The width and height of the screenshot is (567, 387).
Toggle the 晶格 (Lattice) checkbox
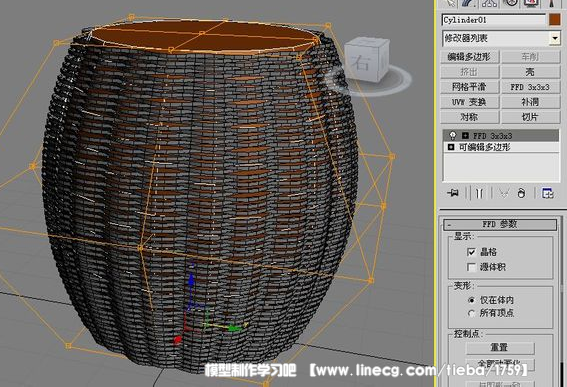tap(471, 252)
